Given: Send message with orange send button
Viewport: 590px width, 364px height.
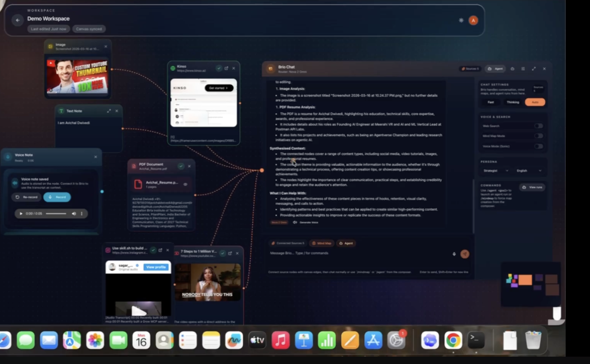Looking at the screenshot, I should tap(465, 254).
